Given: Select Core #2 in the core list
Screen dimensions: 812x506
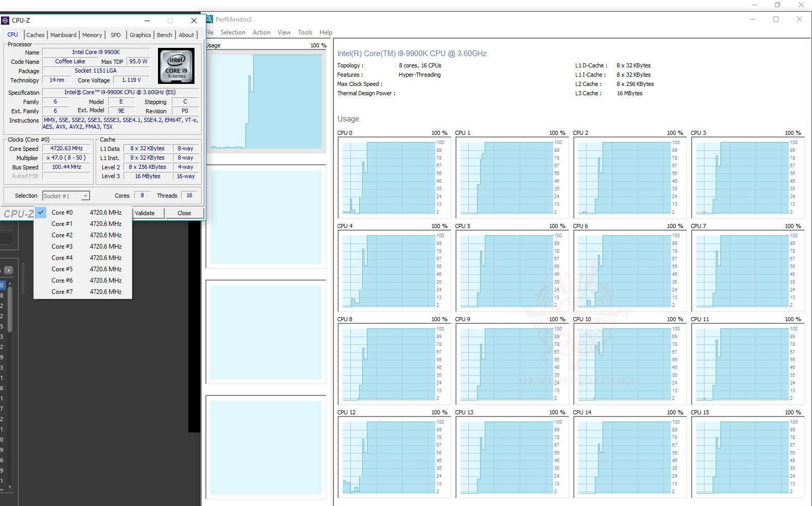Looking at the screenshot, I should coord(83,235).
